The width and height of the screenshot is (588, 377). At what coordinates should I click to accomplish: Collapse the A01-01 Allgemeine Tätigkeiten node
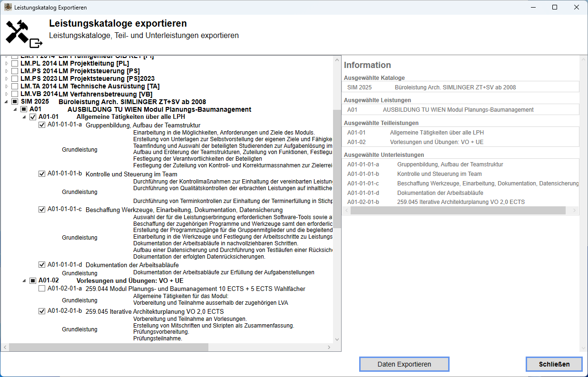(24, 117)
